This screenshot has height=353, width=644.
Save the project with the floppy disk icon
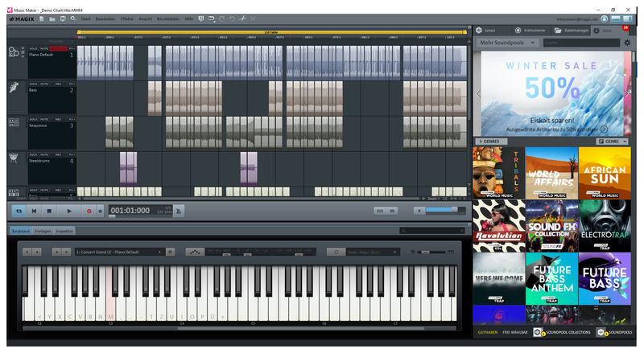tap(63, 18)
